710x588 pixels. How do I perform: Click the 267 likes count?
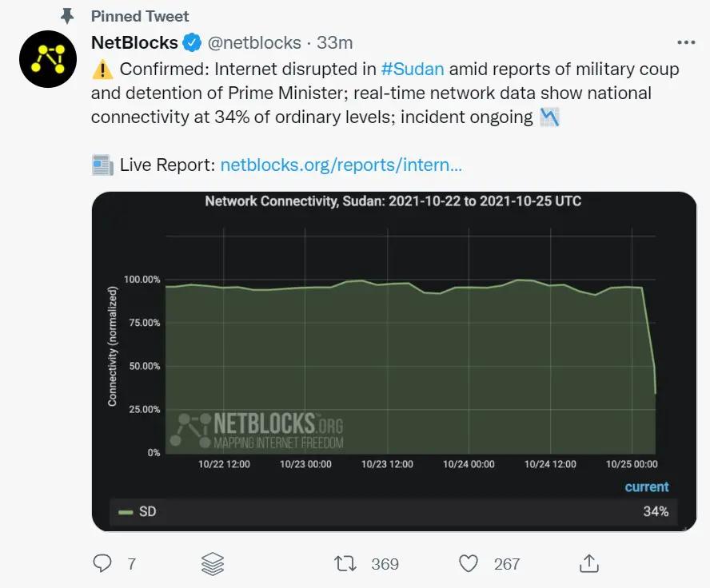507,564
